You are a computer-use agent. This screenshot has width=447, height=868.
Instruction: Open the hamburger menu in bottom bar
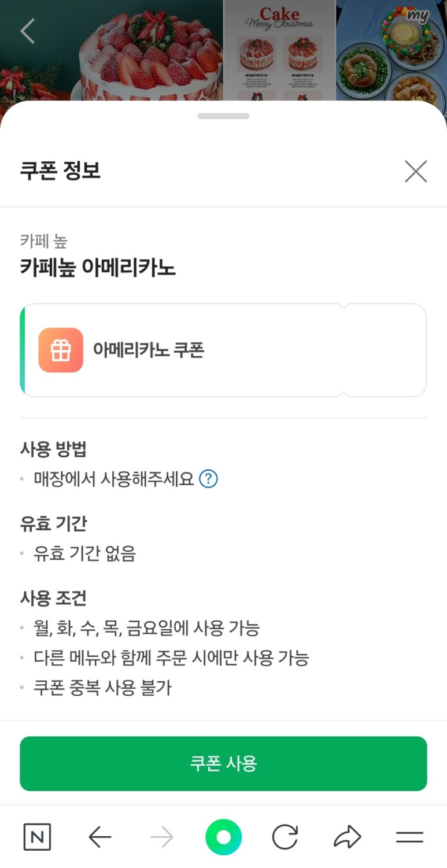click(409, 837)
